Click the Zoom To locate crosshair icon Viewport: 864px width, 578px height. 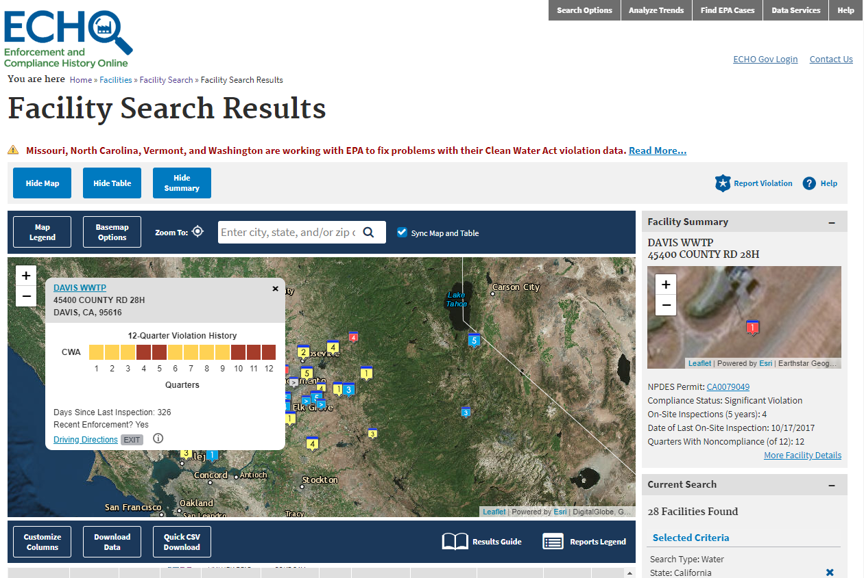(198, 231)
